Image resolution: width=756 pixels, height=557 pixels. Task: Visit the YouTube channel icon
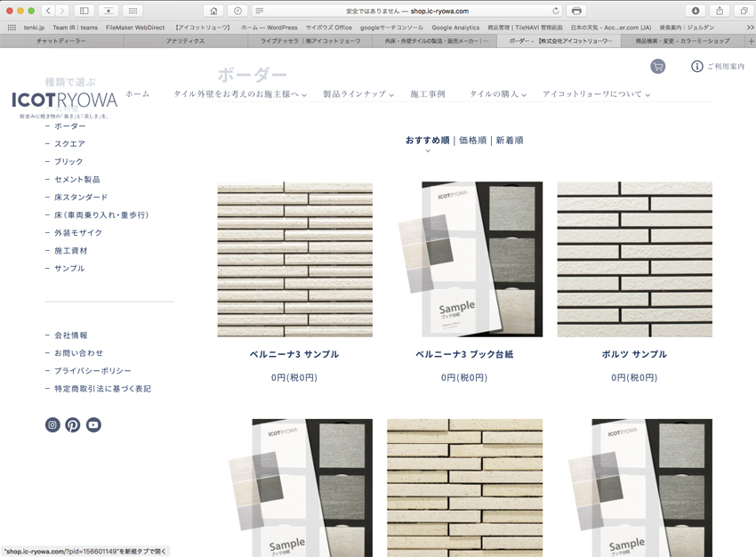click(x=93, y=424)
